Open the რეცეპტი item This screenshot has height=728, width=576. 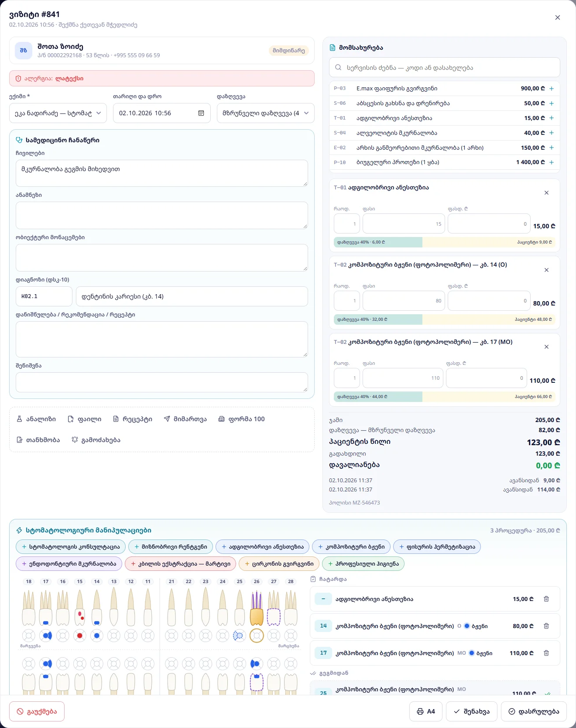tap(133, 419)
